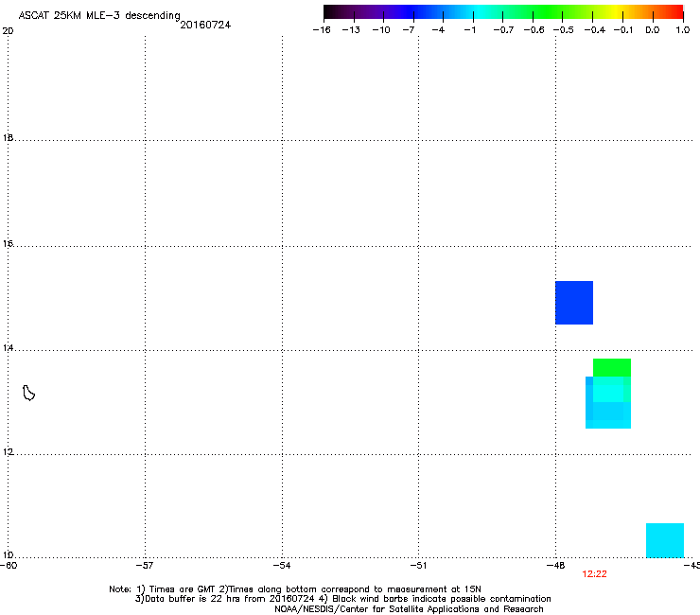700x615 pixels.
Task: Click the longitude label -60
Action: coord(9,566)
